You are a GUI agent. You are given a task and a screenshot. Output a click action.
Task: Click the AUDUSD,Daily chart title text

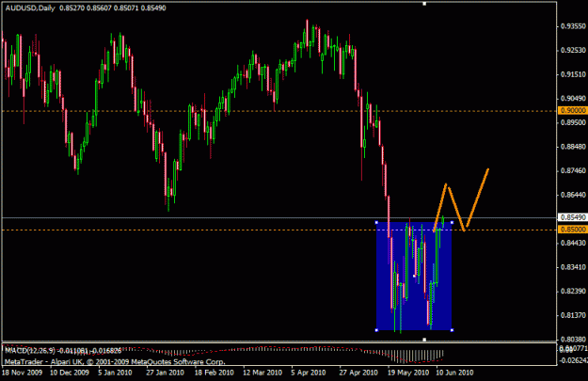pos(30,8)
